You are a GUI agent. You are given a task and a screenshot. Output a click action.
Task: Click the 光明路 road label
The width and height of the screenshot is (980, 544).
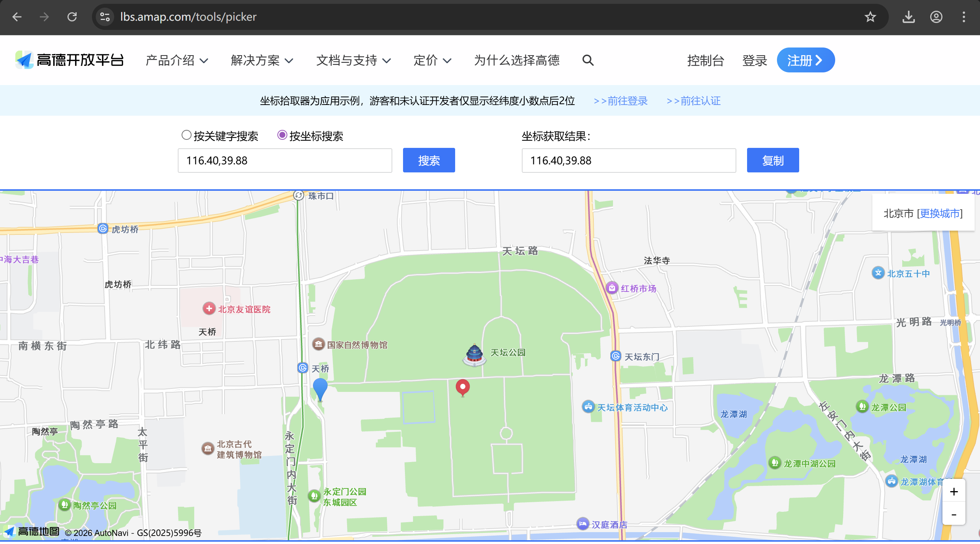[914, 322]
